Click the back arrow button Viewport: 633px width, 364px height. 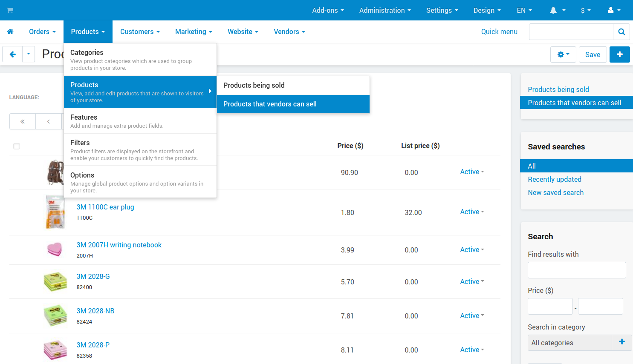click(12, 54)
